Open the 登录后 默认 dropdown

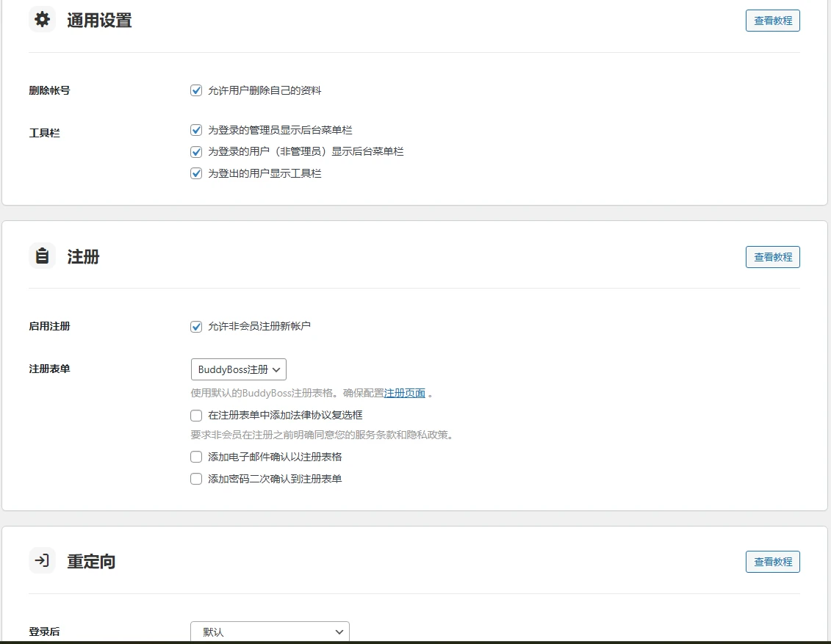coord(269,632)
